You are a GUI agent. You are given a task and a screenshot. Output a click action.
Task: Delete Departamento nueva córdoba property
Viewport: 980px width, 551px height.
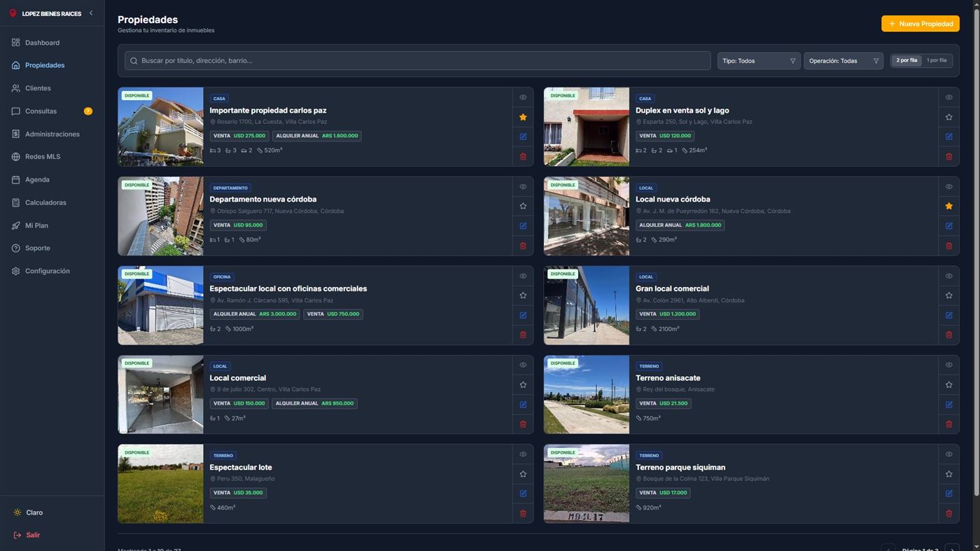coord(523,246)
